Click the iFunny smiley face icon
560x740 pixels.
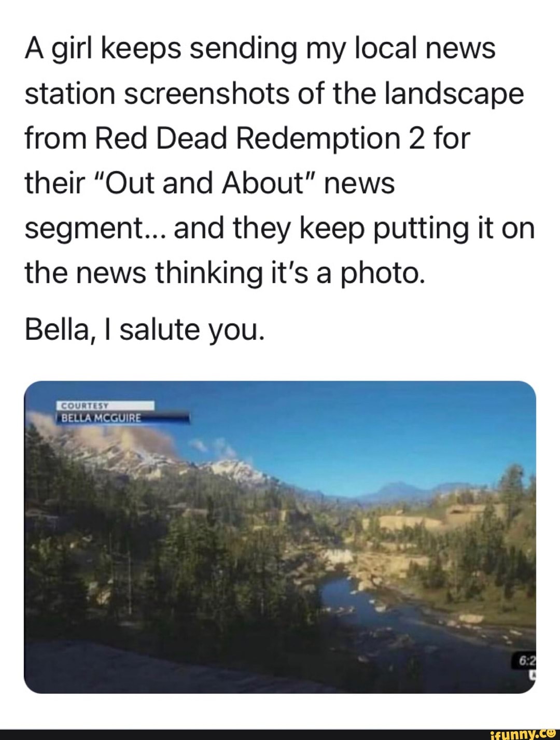tap(550, 733)
